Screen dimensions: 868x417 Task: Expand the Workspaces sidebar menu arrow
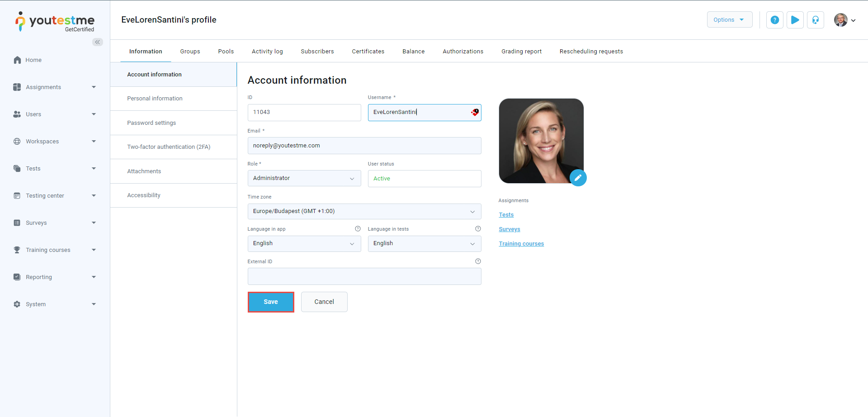coord(94,141)
